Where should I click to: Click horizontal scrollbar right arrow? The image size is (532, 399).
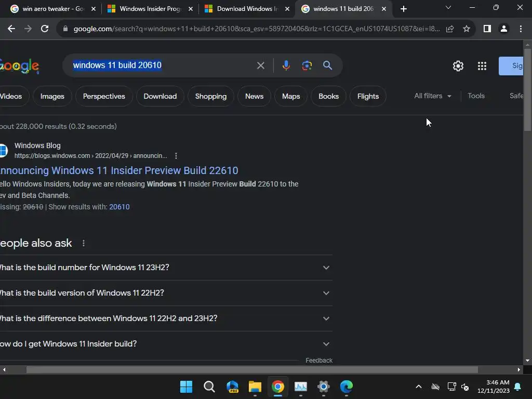pyautogui.click(x=519, y=369)
